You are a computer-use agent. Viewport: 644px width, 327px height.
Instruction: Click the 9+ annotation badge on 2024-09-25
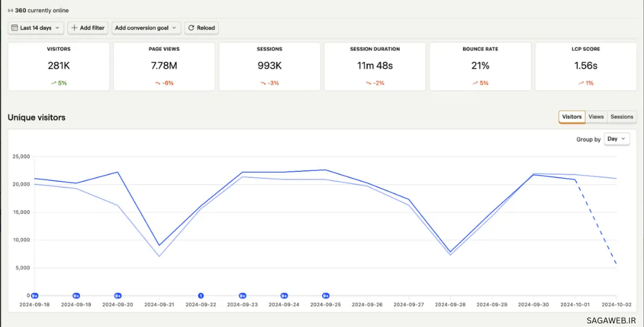pos(326,295)
